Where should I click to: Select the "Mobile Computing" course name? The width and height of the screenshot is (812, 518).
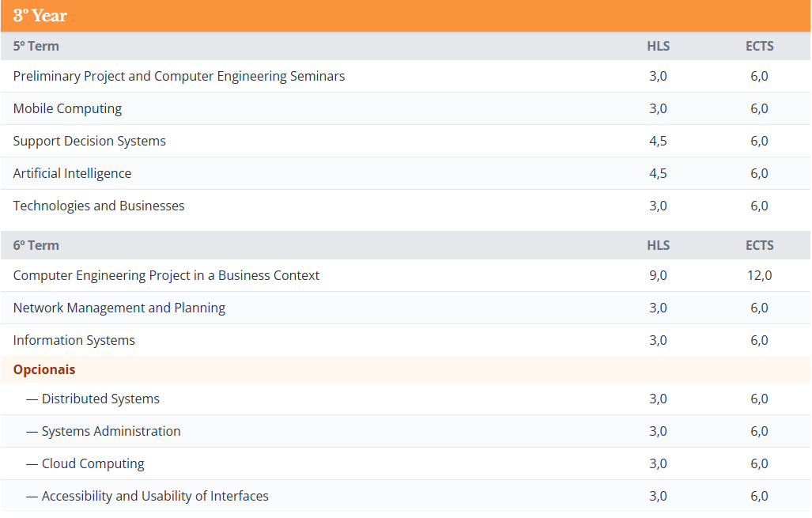pos(67,109)
